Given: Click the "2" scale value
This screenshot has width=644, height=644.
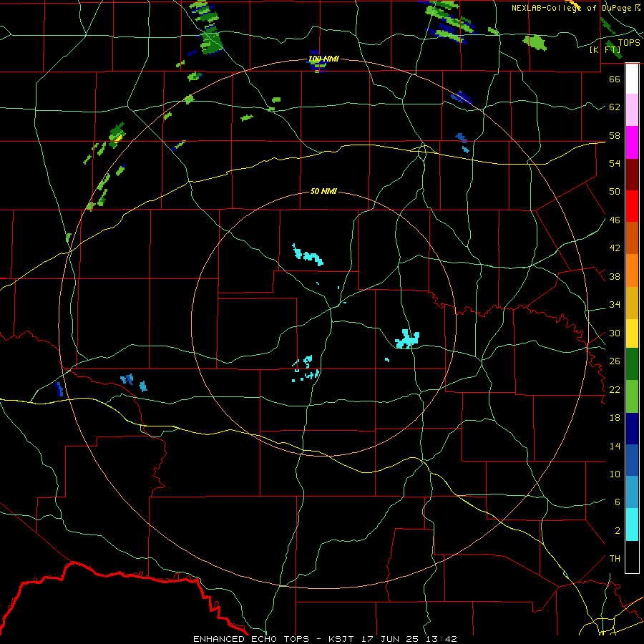Looking at the screenshot, I should pyautogui.click(x=617, y=531).
